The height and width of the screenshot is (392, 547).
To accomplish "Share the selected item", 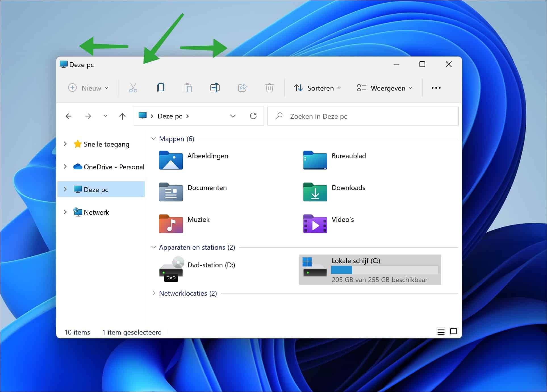I will (x=242, y=88).
